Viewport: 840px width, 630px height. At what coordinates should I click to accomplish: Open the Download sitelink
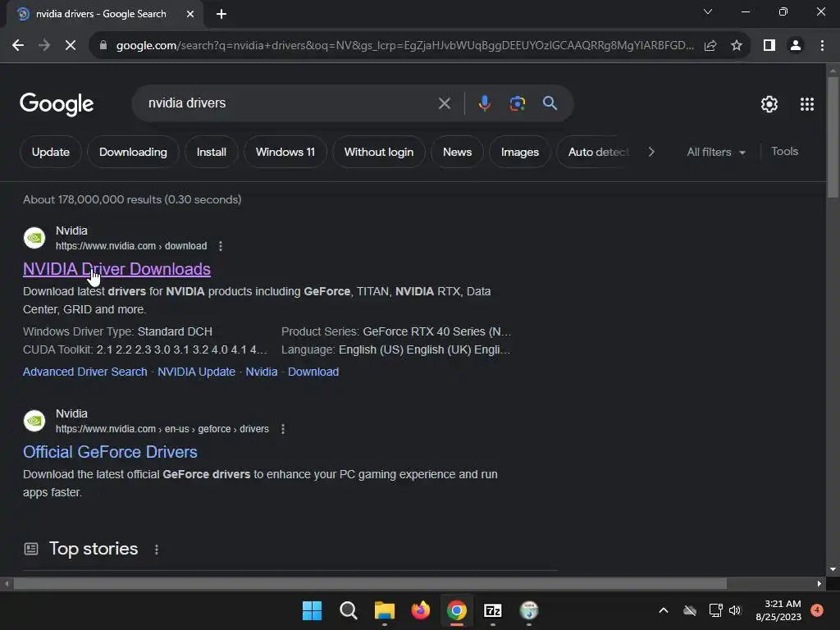[x=313, y=372]
